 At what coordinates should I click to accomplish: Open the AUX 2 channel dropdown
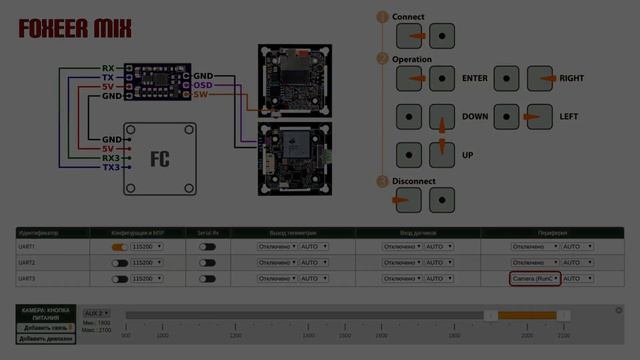96,313
